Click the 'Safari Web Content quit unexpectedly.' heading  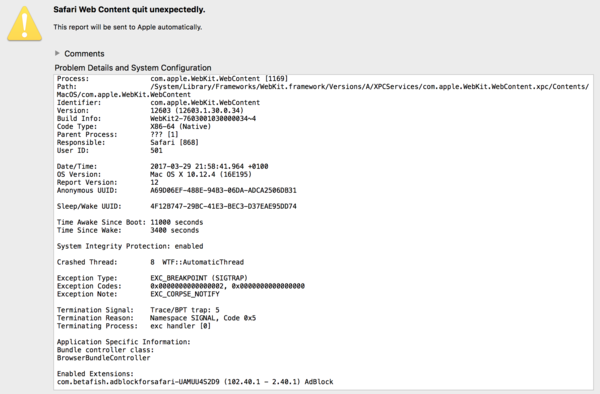click(x=129, y=10)
